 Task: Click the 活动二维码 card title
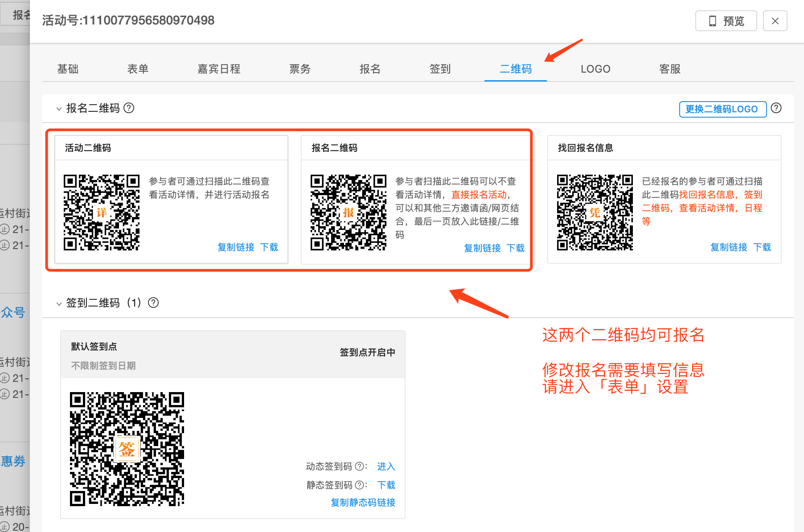tap(88, 148)
